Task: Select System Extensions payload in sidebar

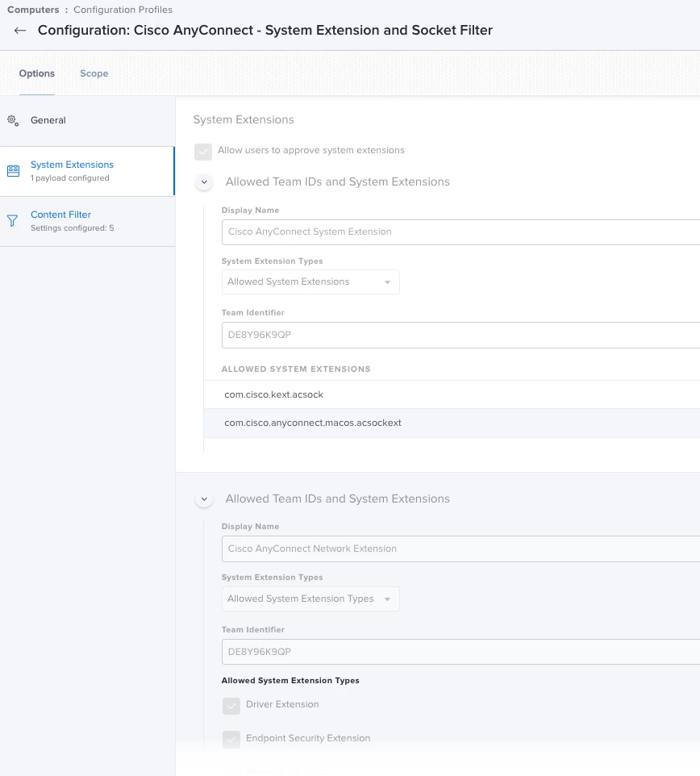Action: [87, 171]
